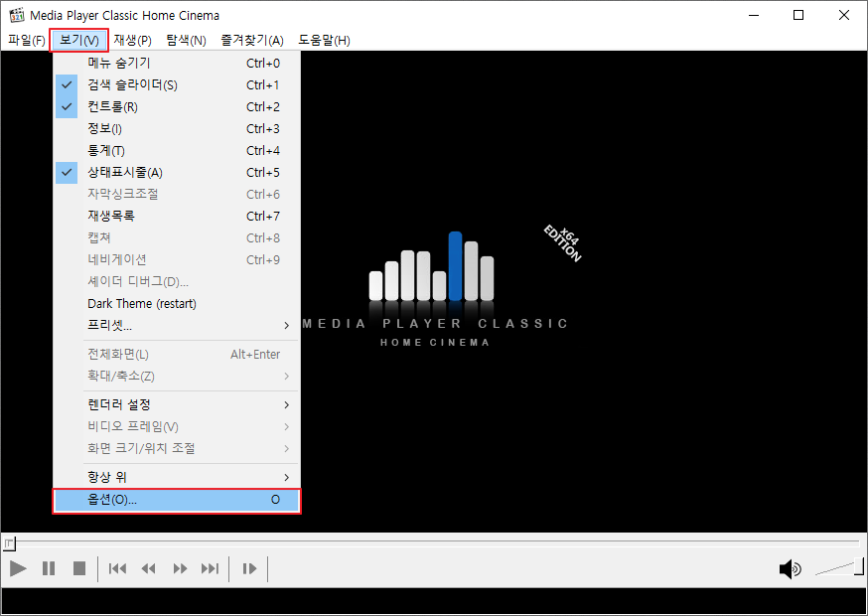Select 정보(I) menu entry
868x616 pixels.
tap(177, 128)
